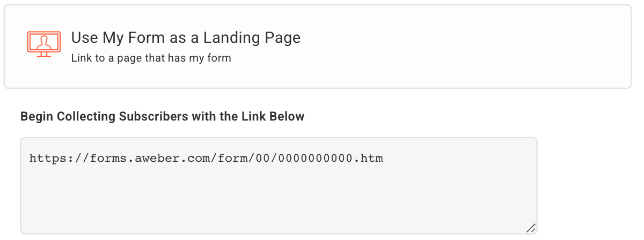Click the empty right side of landing page card

[483, 46]
